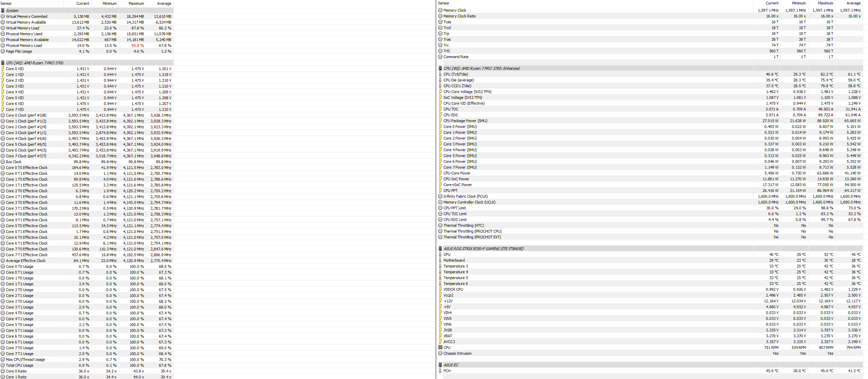Select the Total CPU Usage row
868x379 pixels.
[x=20, y=365]
